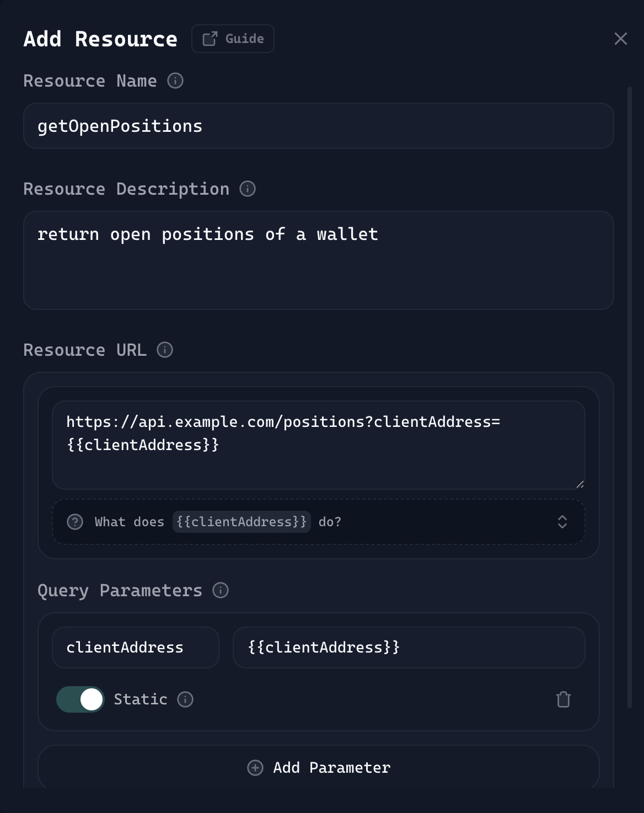Click the plus icon beside Add Parameter
This screenshot has height=813, width=644.
point(255,768)
